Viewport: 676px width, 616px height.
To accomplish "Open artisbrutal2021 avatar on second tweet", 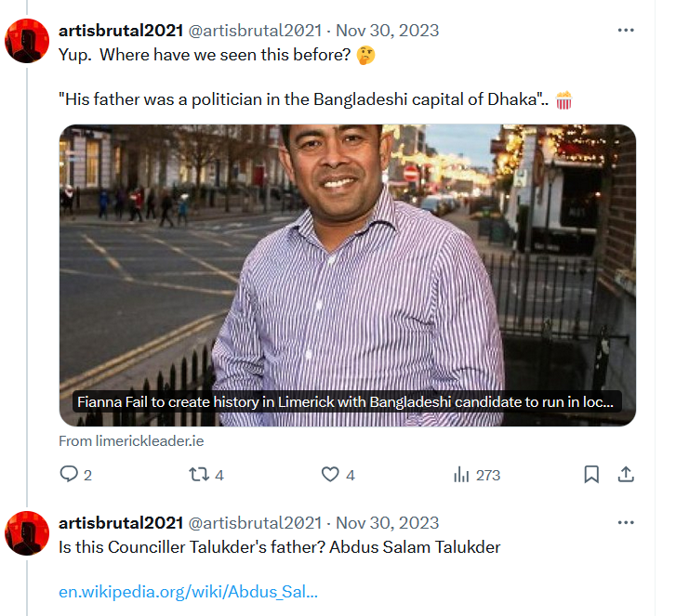I will (27, 533).
